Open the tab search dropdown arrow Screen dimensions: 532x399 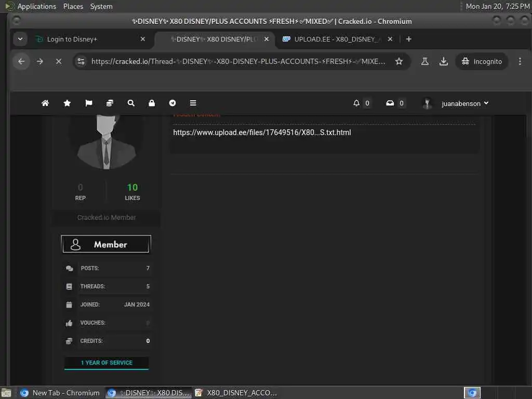pos(20,39)
